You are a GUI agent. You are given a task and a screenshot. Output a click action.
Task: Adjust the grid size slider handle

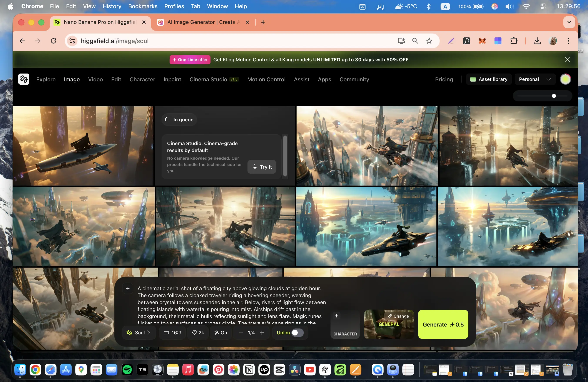pos(554,96)
